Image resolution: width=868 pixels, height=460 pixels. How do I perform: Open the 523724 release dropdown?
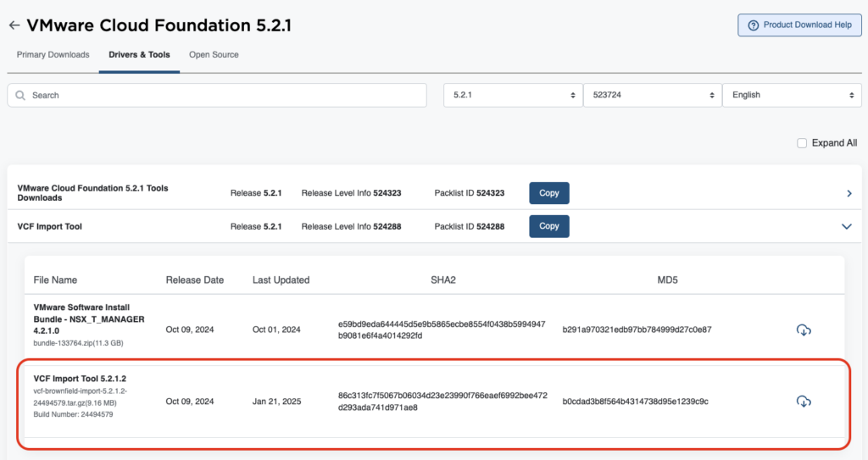click(x=652, y=96)
